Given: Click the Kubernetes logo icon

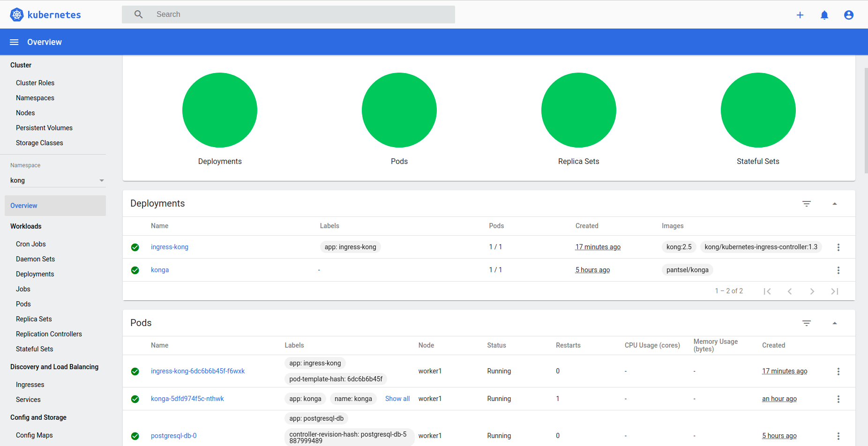Looking at the screenshot, I should tap(17, 15).
